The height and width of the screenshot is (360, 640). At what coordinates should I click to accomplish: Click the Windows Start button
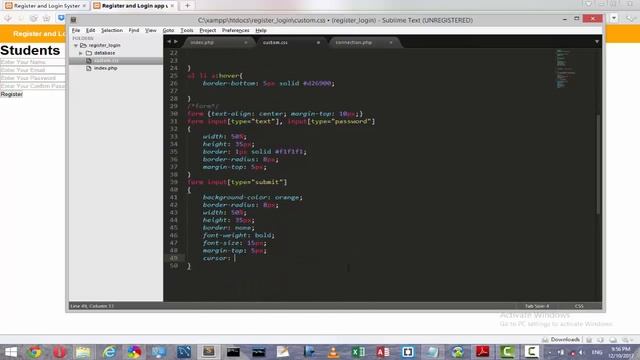coord(11,352)
